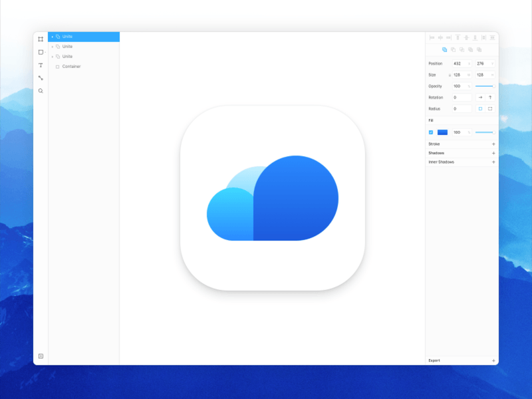
Task: Activate the Zoom tool at sidebar bottom
Action: (x=41, y=87)
